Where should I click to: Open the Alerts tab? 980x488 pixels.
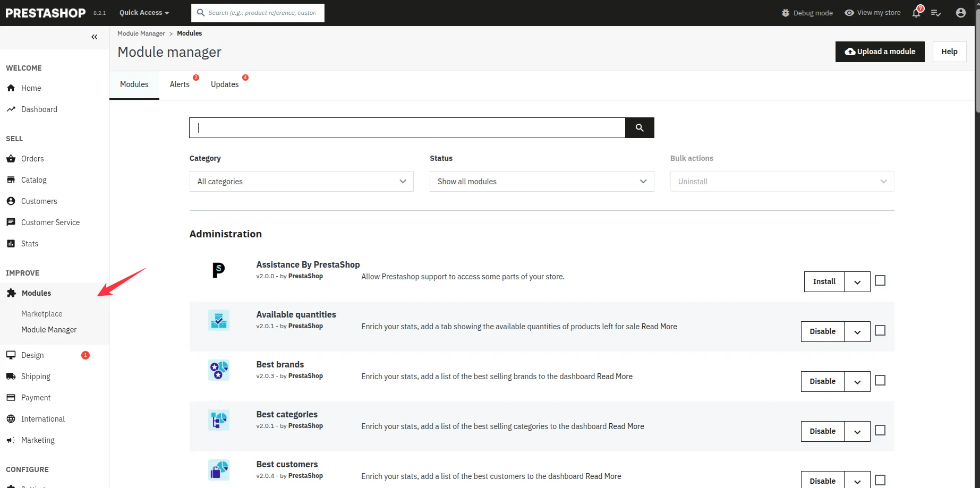180,84
